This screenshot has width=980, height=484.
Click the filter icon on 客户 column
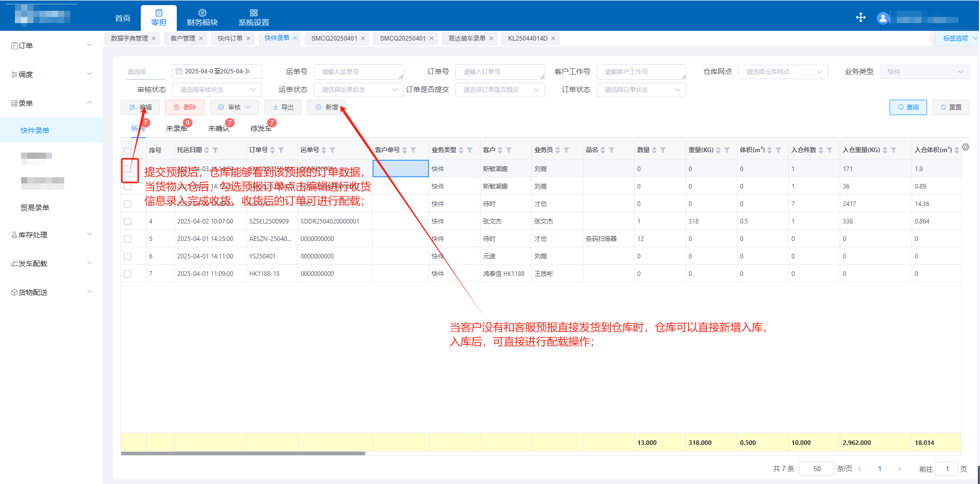click(x=509, y=150)
